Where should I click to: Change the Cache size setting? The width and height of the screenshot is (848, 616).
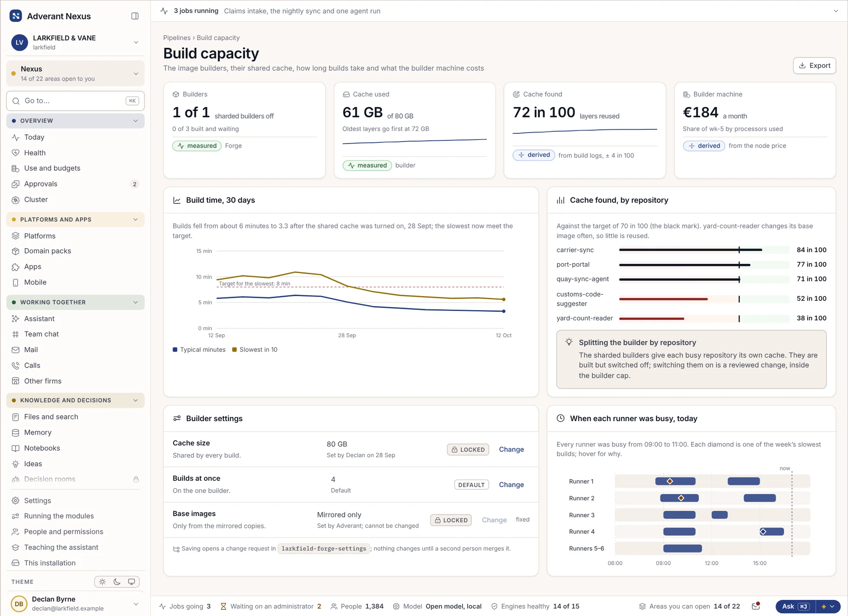tap(511, 450)
